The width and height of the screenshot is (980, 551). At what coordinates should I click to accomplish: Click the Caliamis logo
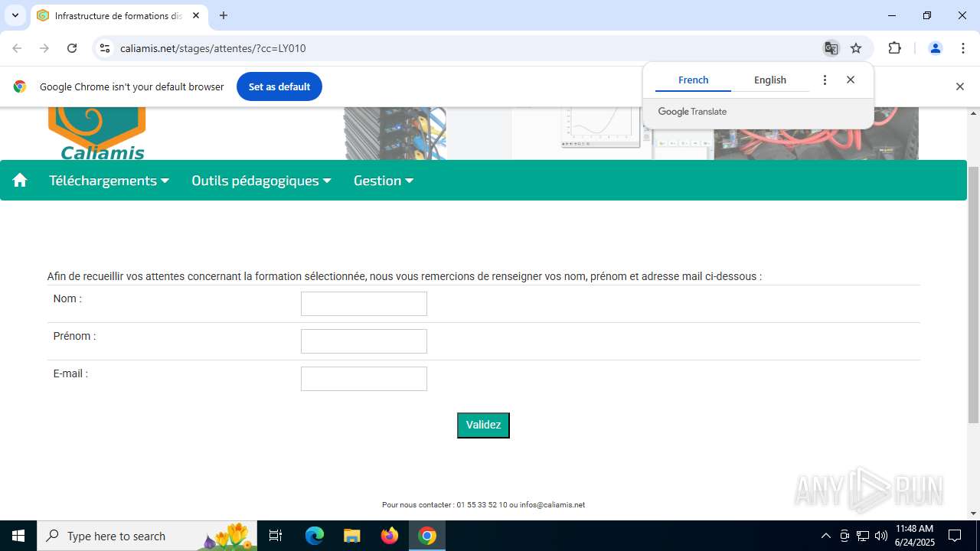(97, 134)
